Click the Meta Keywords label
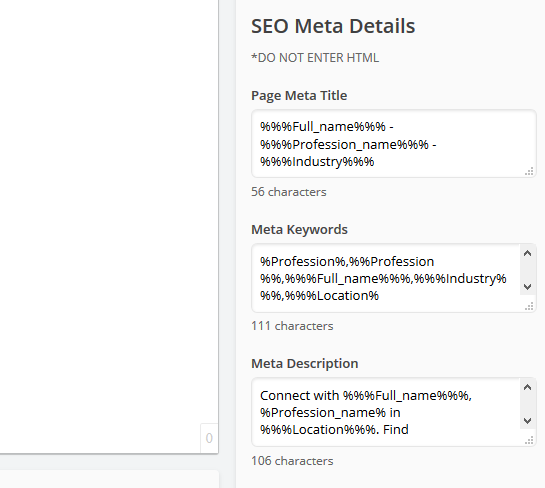545x488 pixels. tap(299, 230)
